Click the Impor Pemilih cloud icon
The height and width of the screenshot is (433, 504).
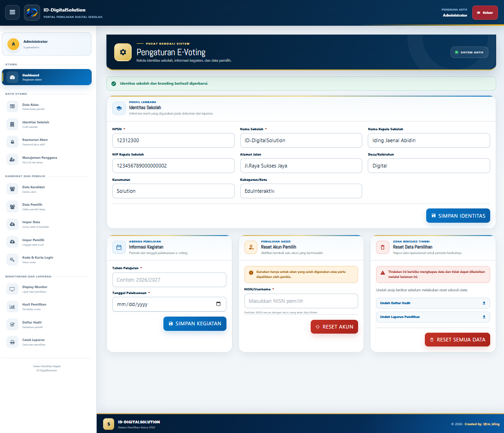(12, 242)
